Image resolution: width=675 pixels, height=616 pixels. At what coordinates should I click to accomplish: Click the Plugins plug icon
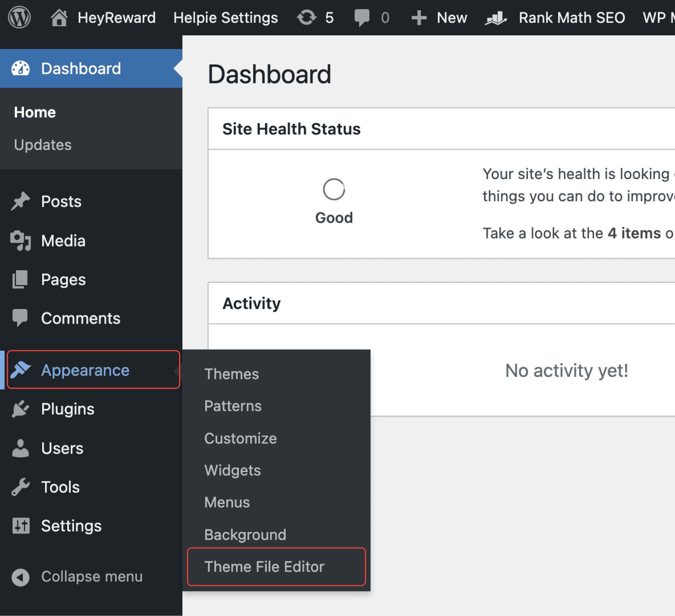pos(21,409)
